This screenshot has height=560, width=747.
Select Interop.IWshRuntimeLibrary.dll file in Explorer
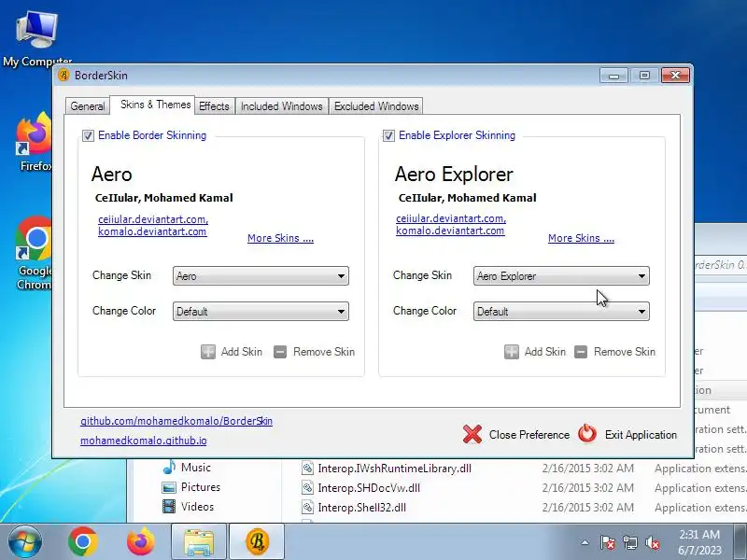click(x=394, y=469)
